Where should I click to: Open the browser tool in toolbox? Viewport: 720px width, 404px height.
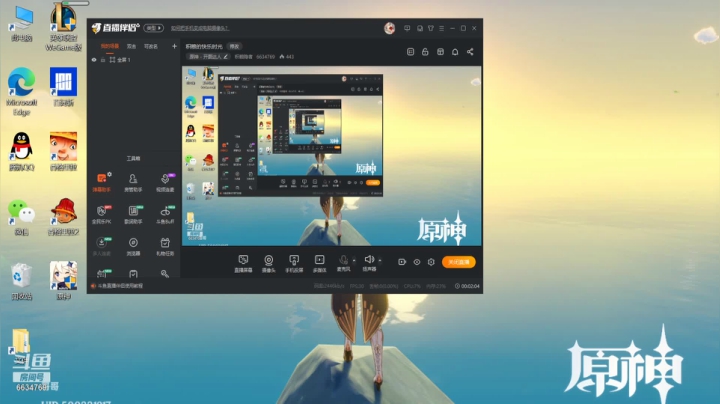coord(133,246)
